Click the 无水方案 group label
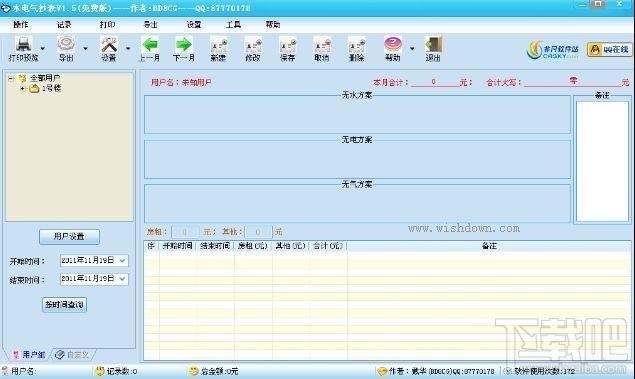The width and height of the screenshot is (635, 379). [x=357, y=95]
